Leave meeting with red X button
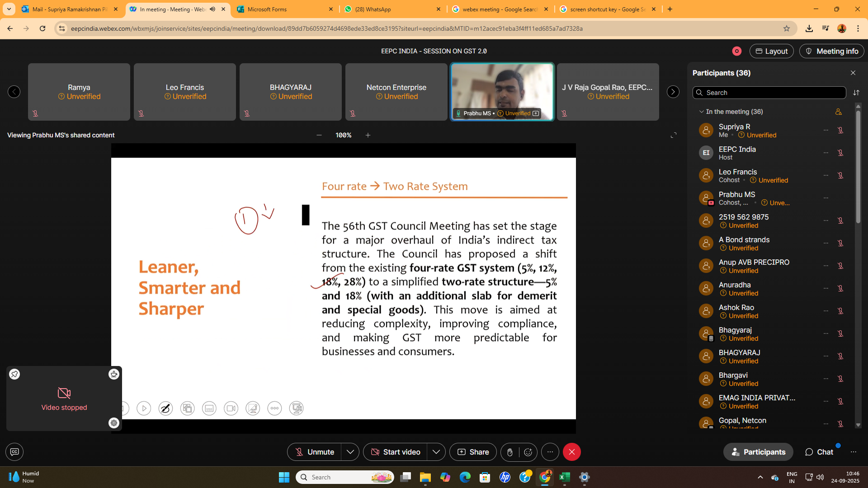The width and height of the screenshot is (868, 488). click(x=572, y=452)
